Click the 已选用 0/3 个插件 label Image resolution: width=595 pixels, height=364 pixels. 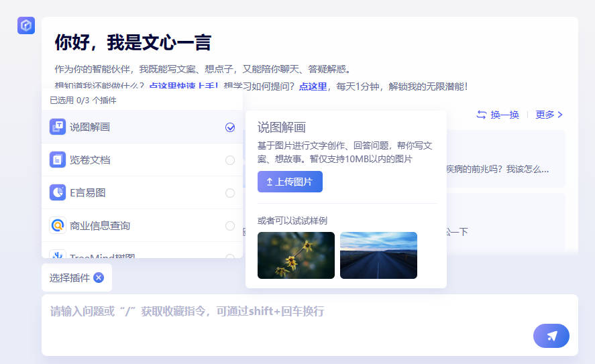point(83,100)
